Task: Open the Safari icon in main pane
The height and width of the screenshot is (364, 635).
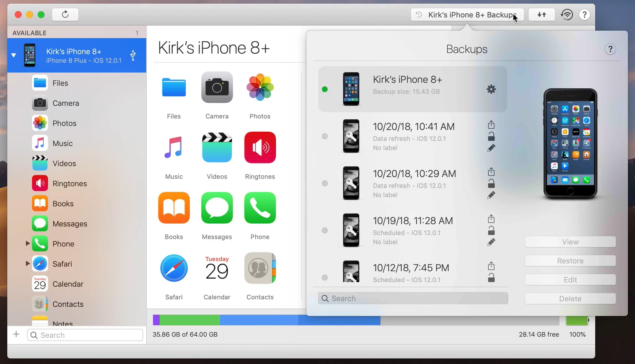Action: [174, 268]
